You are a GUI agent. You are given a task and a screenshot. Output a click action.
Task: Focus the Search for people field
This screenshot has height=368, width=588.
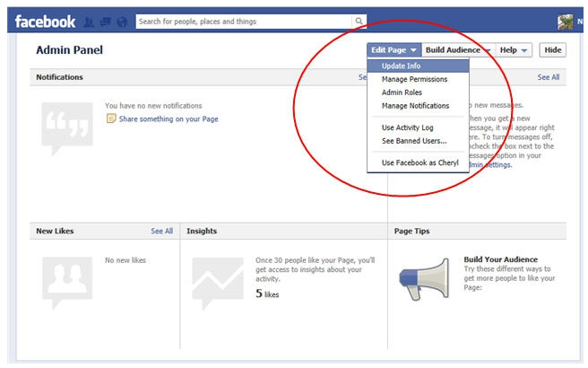click(244, 22)
